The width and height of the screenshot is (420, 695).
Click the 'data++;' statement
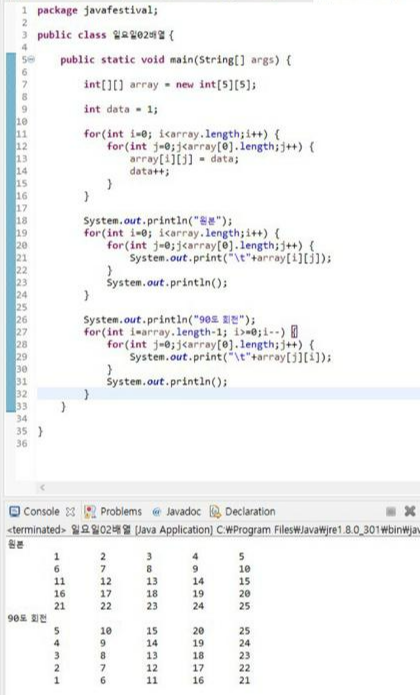[x=149, y=171]
